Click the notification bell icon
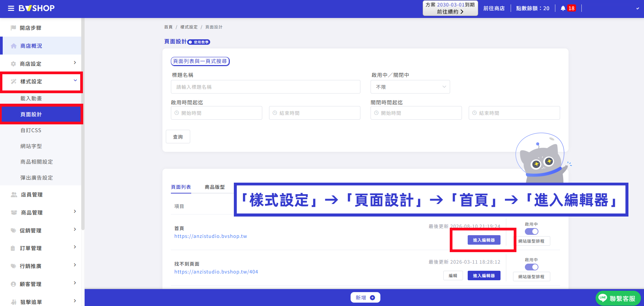The image size is (644, 306). pyautogui.click(x=563, y=8)
